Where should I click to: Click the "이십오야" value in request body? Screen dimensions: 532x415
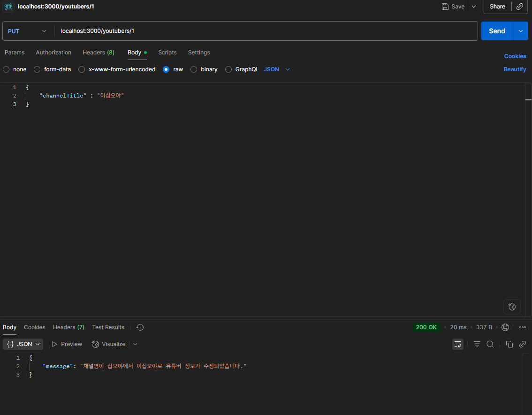tap(111, 96)
